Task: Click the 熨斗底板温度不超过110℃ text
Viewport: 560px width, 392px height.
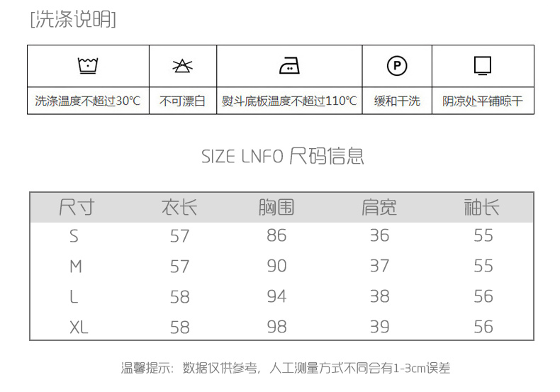Action: (289, 101)
